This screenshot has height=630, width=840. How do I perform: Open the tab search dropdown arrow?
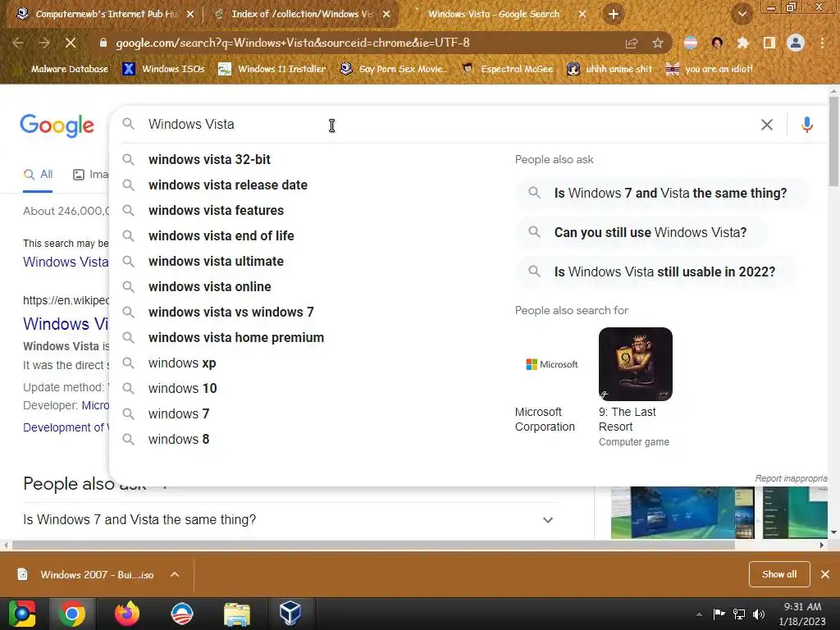tap(742, 14)
